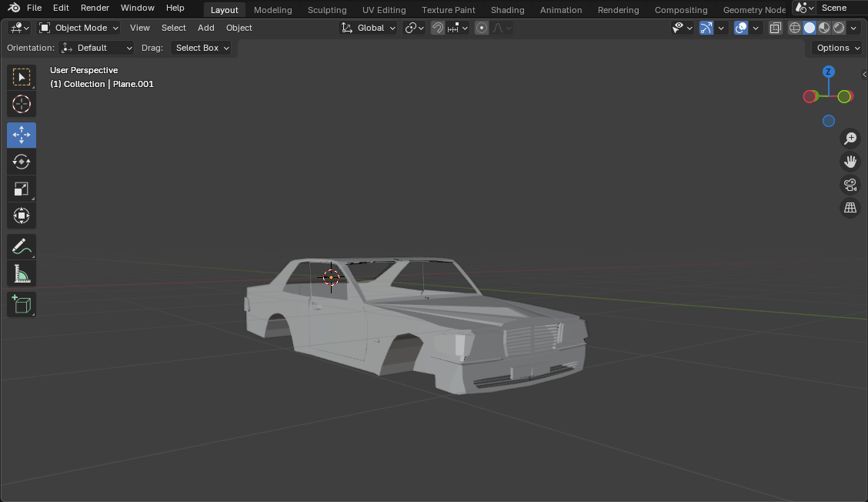Switch to the UV Editing workspace tab

pyautogui.click(x=384, y=10)
